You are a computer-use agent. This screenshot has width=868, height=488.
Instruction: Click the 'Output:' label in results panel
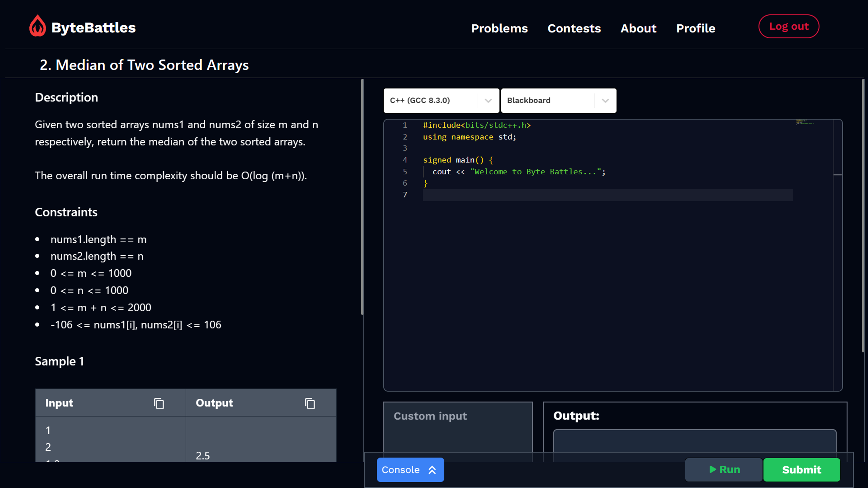576,416
